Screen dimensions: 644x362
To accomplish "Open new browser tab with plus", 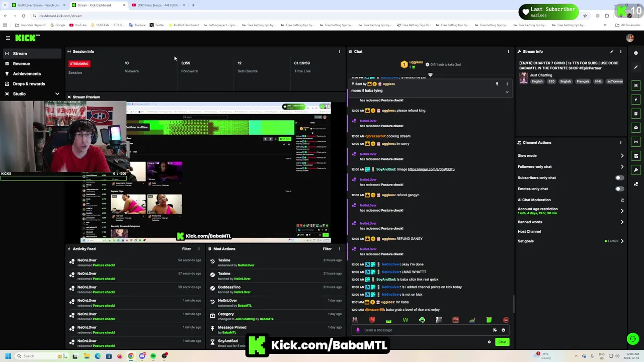I will tap(193, 5).
